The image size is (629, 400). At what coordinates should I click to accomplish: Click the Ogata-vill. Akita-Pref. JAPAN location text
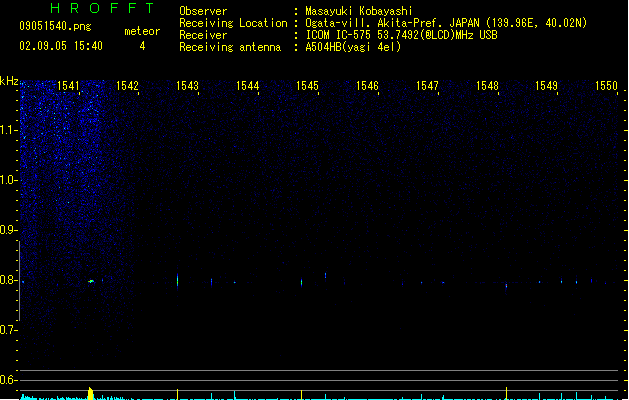coord(446,23)
